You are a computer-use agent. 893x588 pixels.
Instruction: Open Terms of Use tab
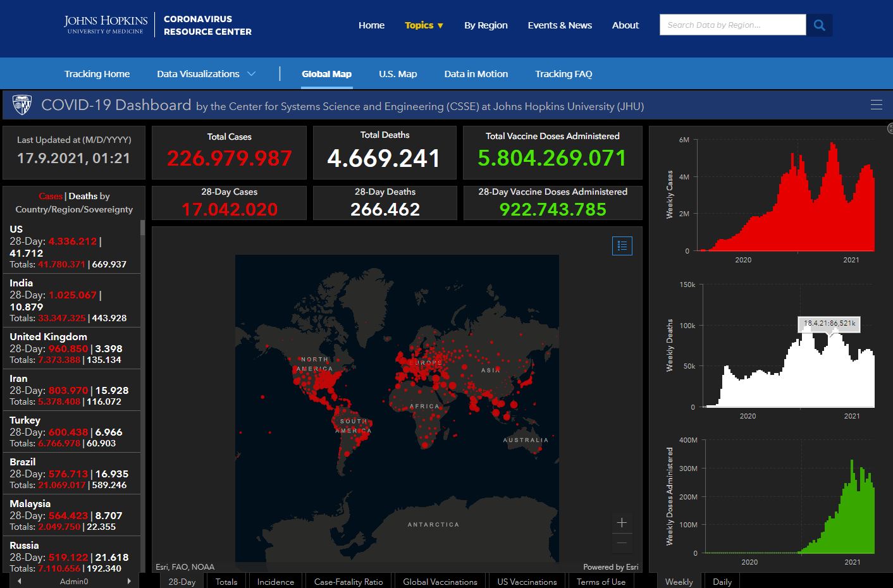[601, 581]
